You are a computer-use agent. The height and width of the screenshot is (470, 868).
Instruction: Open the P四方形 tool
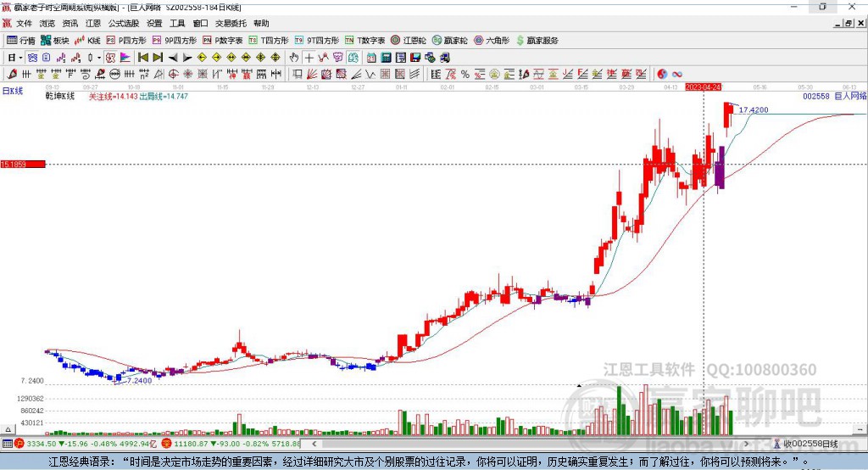coord(126,41)
